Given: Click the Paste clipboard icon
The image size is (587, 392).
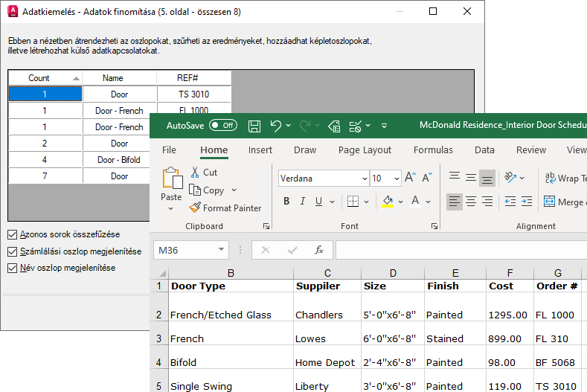Looking at the screenshot, I should [x=172, y=178].
